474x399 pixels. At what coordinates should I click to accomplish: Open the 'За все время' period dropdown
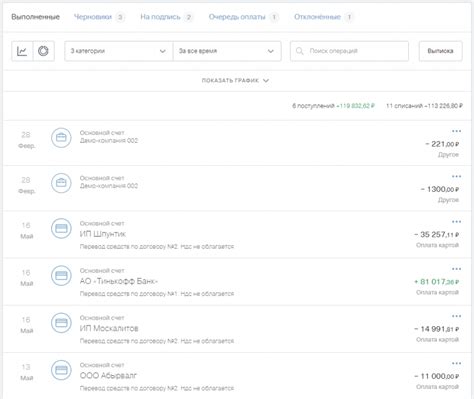pos(227,51)
